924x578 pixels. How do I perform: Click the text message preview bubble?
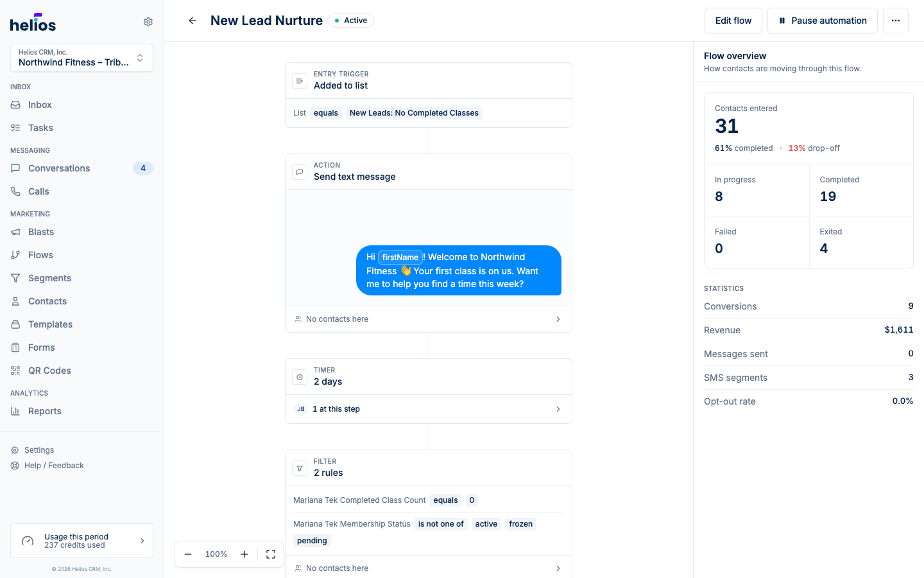point(459,270)
